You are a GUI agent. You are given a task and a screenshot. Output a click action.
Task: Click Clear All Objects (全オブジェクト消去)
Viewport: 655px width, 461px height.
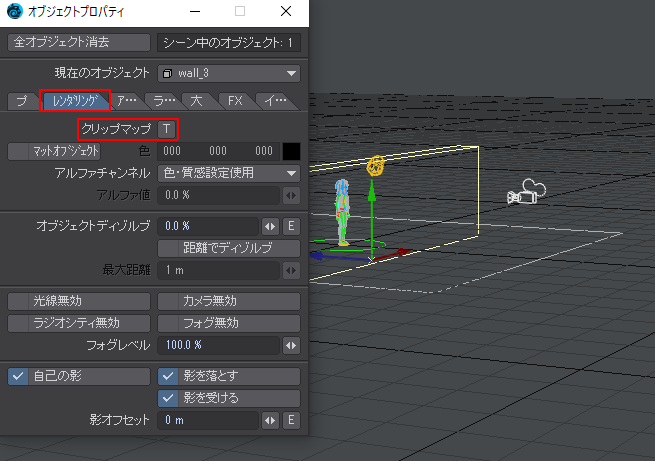(79, 42)
